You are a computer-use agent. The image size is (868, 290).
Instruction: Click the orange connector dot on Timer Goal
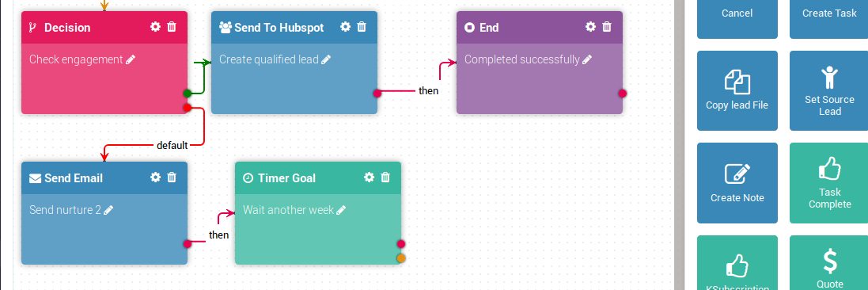(x=401, y=258)
